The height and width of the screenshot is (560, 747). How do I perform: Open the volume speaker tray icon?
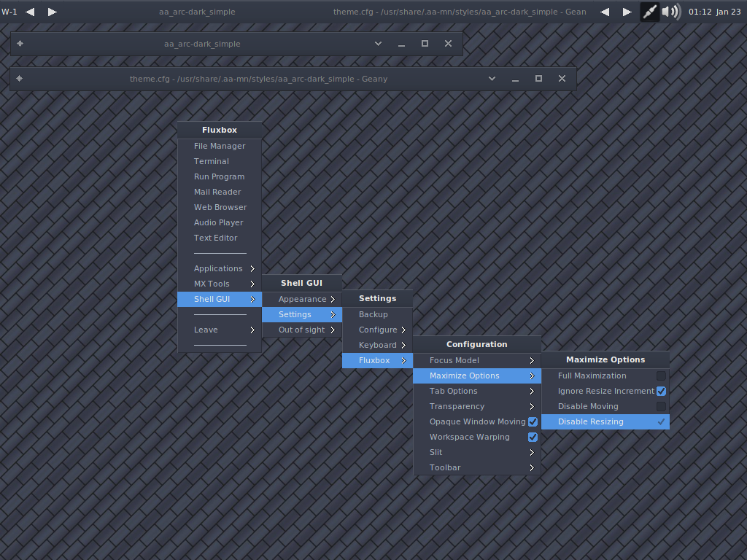point(671,12)
